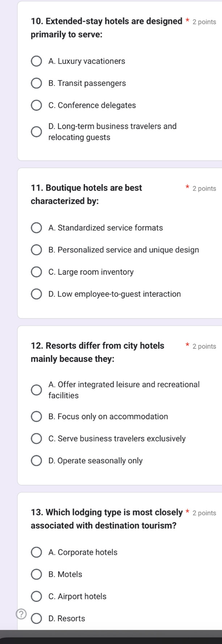This screenshot has height=644, width=222.
Task: Pick 'C. Large room inventory' option
Action: 36,272
